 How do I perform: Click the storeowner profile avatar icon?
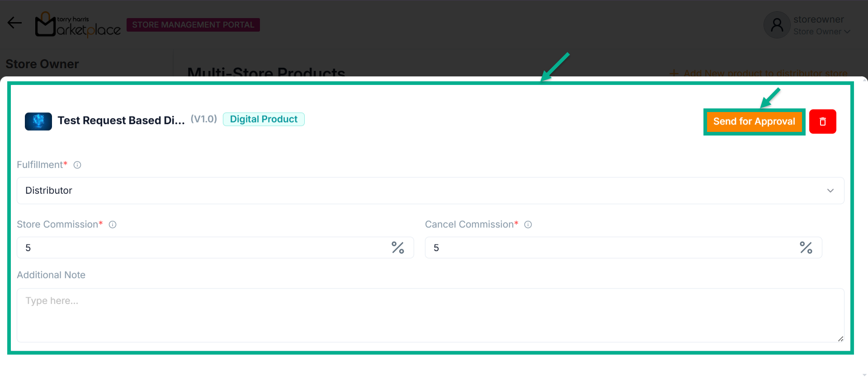point(777,25)
